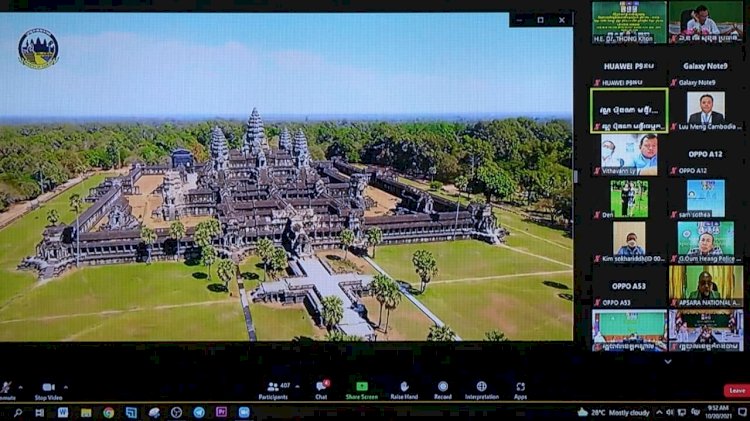Open File Explorer from taskbar

(x=86, y=412)
